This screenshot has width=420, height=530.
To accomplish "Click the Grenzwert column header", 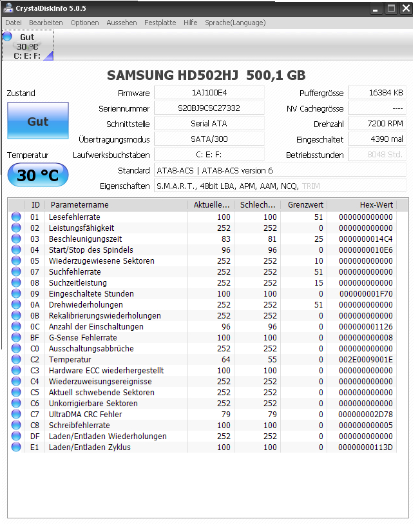I will (304, 205).
